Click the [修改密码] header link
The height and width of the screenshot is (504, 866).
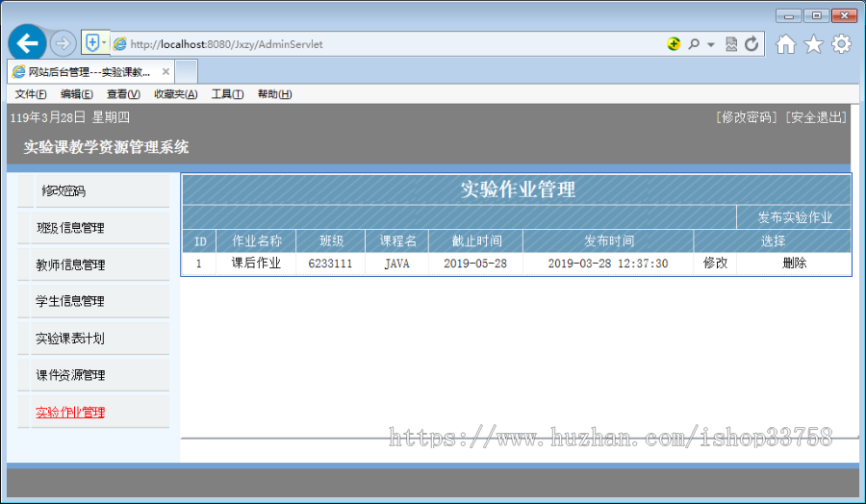tap(747, 117)
